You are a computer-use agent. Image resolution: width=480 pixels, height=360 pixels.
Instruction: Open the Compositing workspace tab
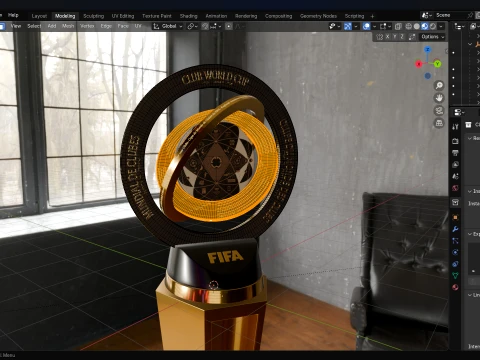(278, 16)
